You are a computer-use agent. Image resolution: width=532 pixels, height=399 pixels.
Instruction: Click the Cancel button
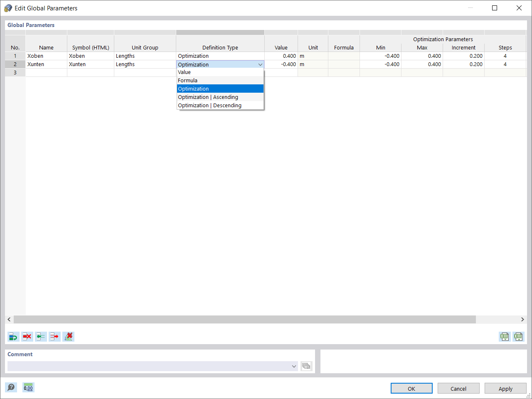click(458, 389)
